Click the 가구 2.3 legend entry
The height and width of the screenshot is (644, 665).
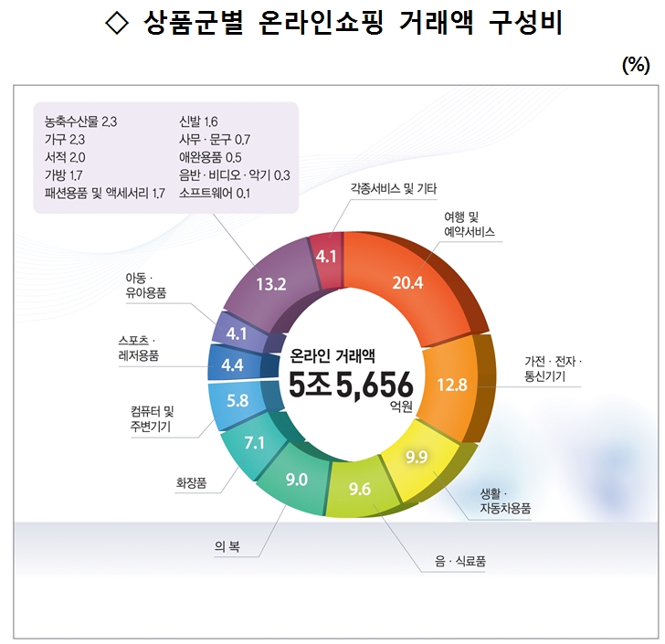(65, 140)
